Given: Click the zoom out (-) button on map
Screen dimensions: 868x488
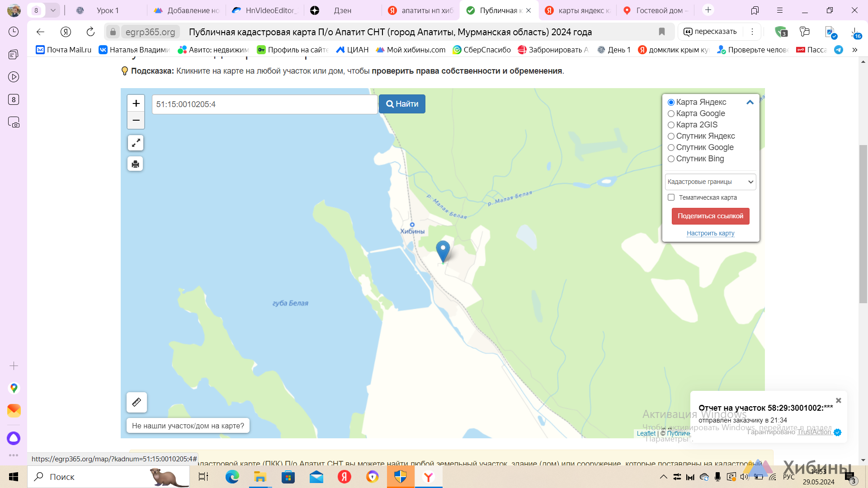Looking at the screenshot, I should click(x=136, y=120).
